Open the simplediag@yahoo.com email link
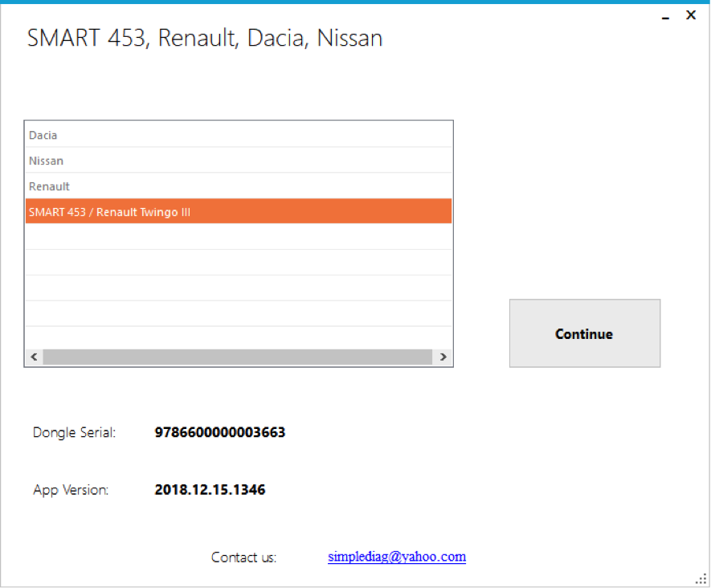The image size is (711, 588). (x=397, y=556)
